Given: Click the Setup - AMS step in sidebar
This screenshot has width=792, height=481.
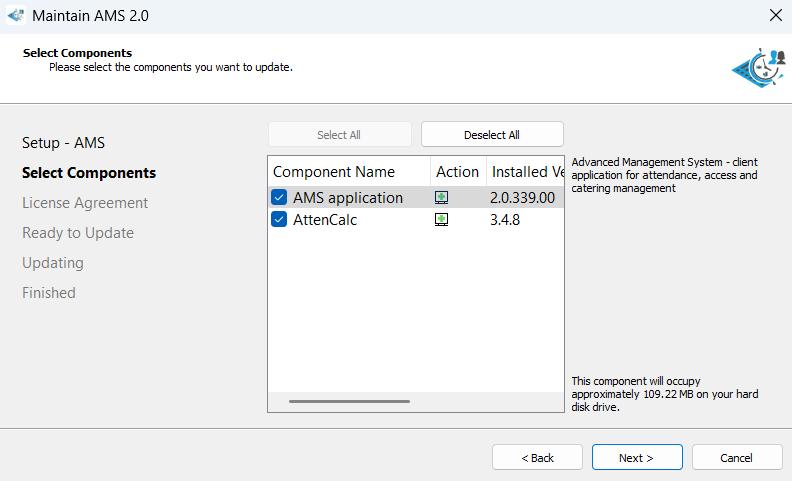Looking at the screenshot, I should coord(63,143).
